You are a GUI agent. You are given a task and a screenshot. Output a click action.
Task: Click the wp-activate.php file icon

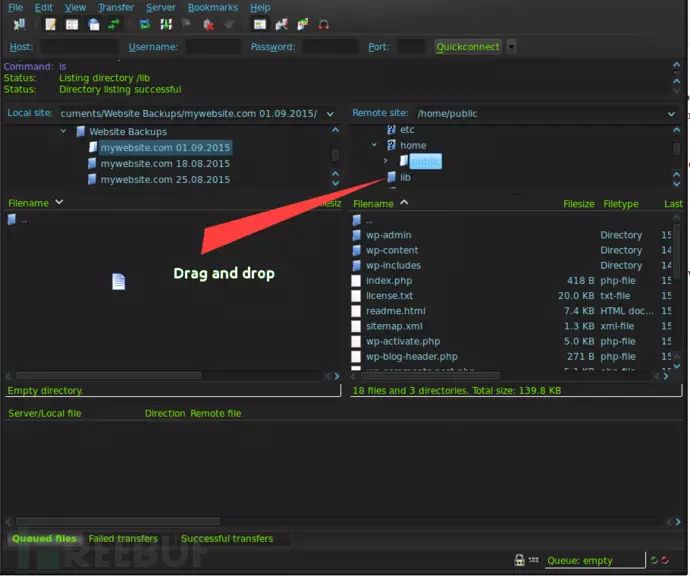(x=356, y=341)
